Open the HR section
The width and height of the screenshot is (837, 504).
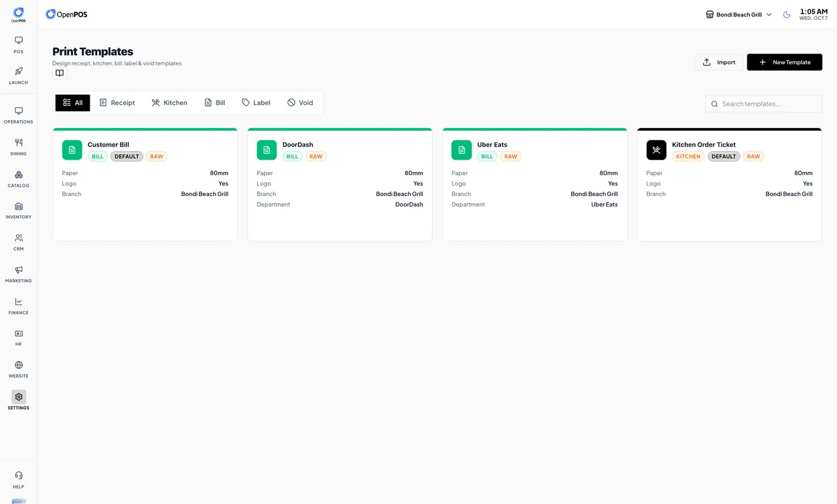(18, 337)
